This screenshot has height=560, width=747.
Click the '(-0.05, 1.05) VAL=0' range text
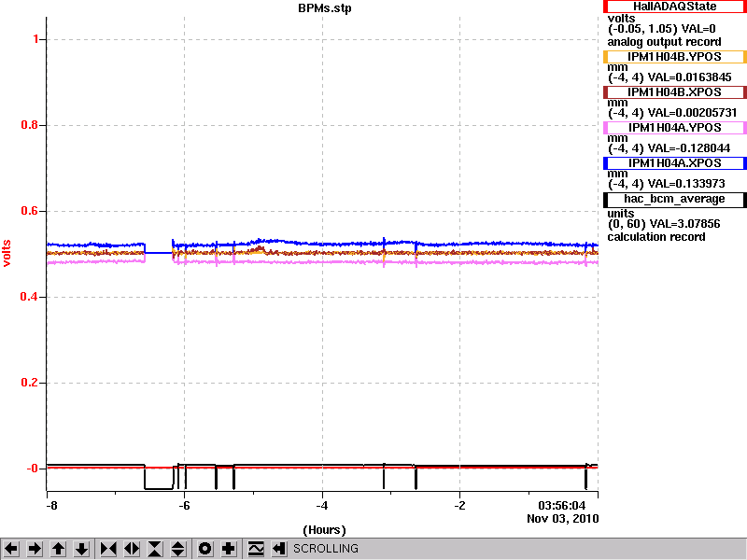point(661,29)
